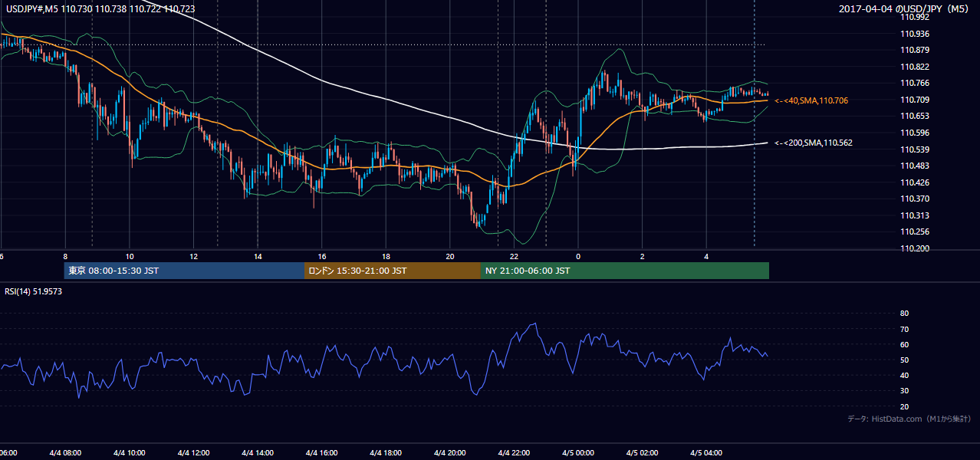Image resolution: width=980 pixels, height=460 pixels.
Task: Click the 4/4 16:00 time label
Action: point(322,452)
